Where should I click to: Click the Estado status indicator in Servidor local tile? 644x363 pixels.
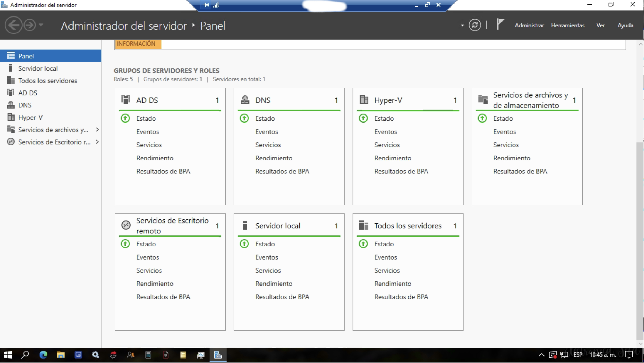click(x=244, y=244)
